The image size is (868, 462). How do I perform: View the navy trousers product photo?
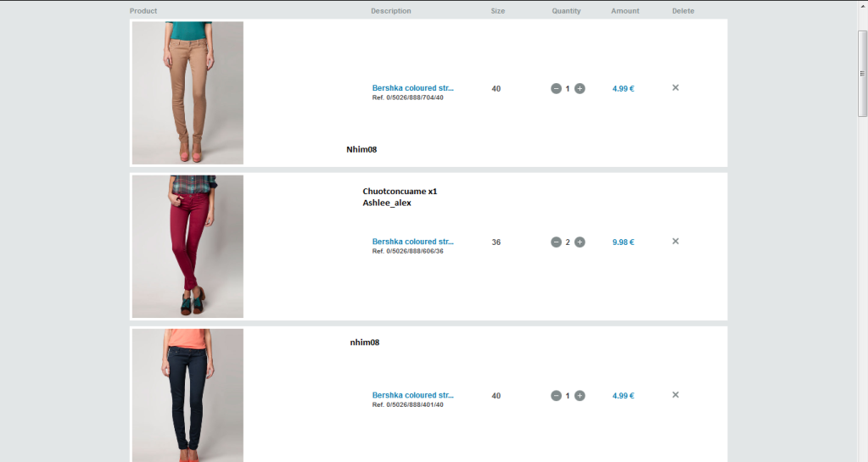188,395
